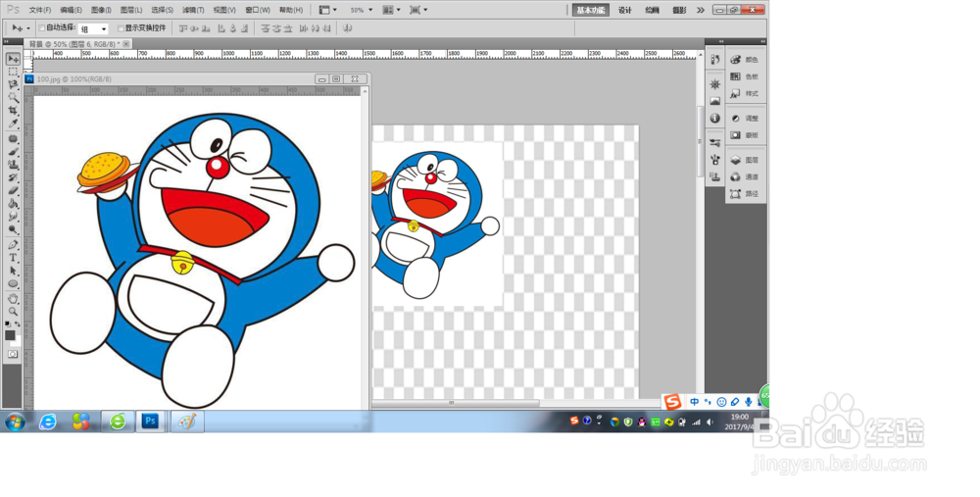Open the 色板 (Swatches) panel
The image size is (980, 497).
pyautogui.click(x=745, y=76)
